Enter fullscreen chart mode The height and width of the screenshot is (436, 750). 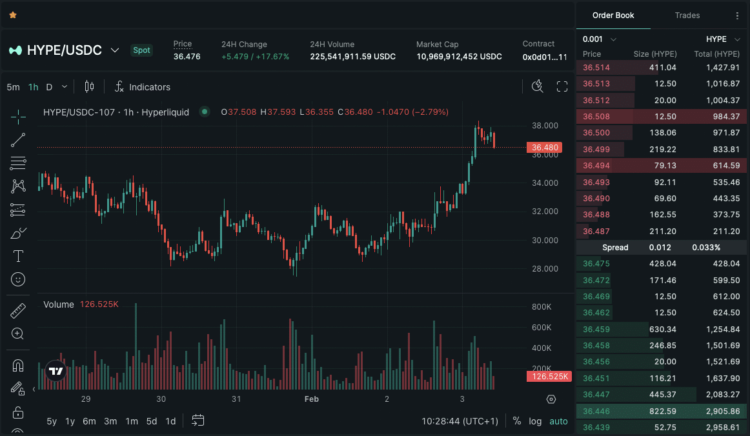point(562,87)
